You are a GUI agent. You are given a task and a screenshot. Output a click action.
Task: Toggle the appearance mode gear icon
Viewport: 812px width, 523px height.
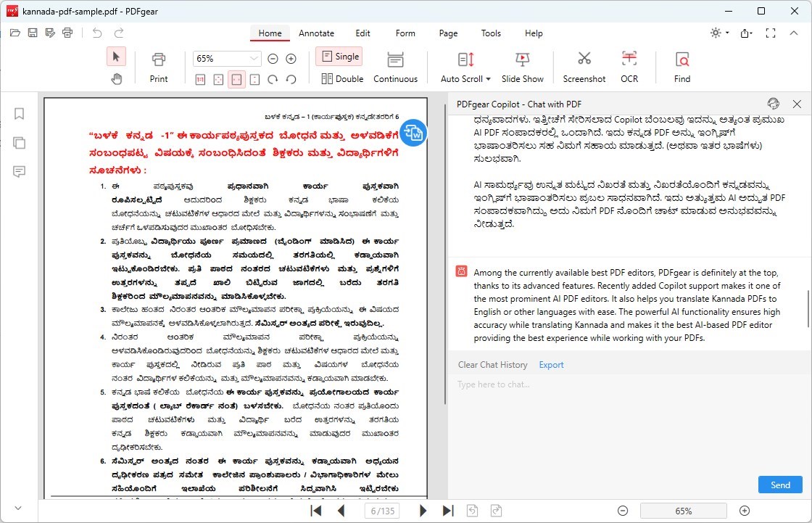pos(714,33)
